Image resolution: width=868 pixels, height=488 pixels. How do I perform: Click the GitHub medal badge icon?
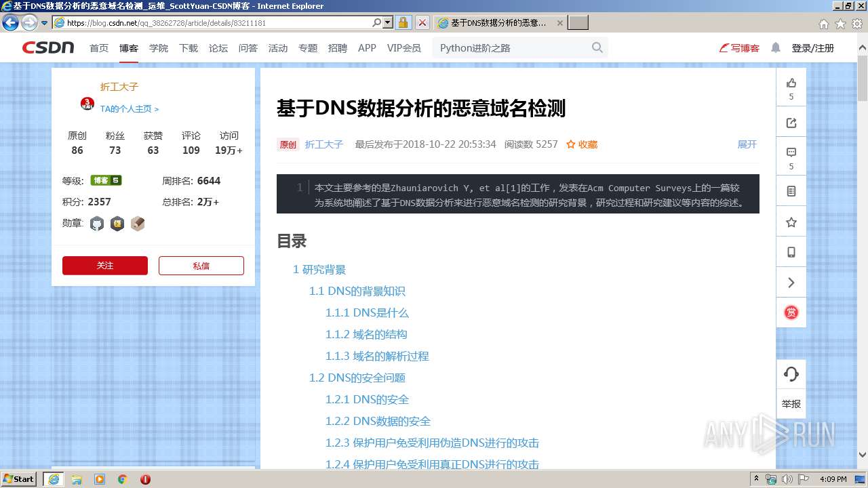pos(97,224)
